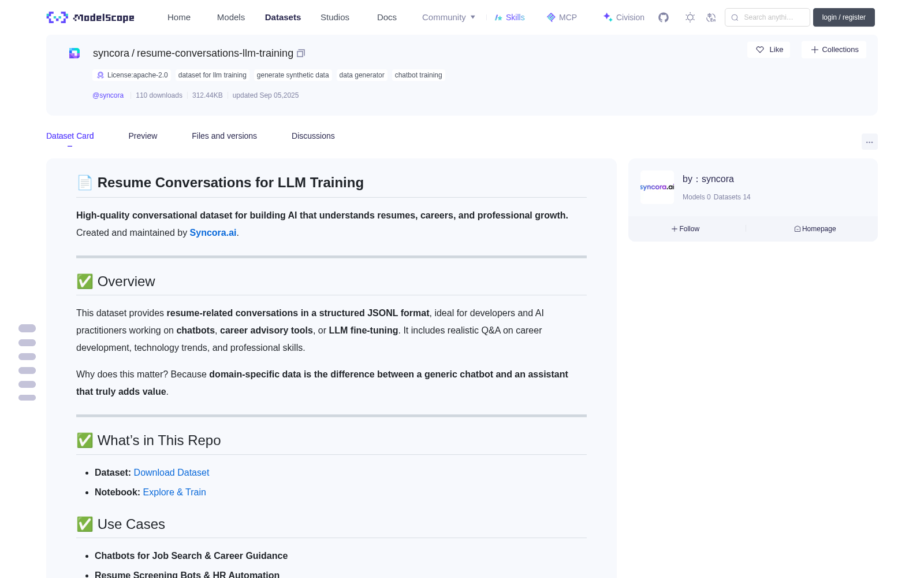
Task: Open the Datasets menu item
Action: click(283, 17)
